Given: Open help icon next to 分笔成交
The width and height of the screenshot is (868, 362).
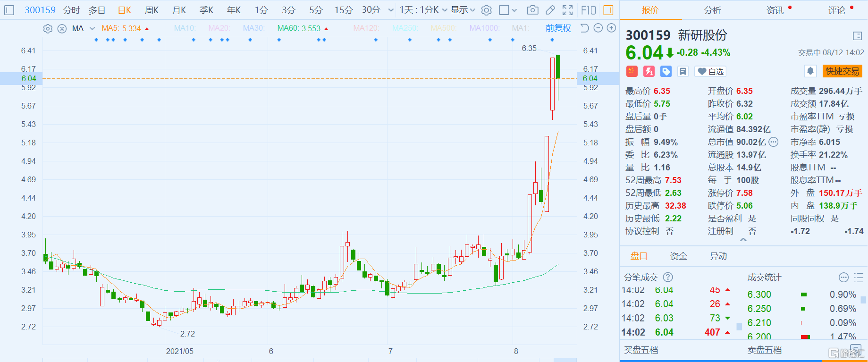Looking at the screenshot, I should coord(668,278).
